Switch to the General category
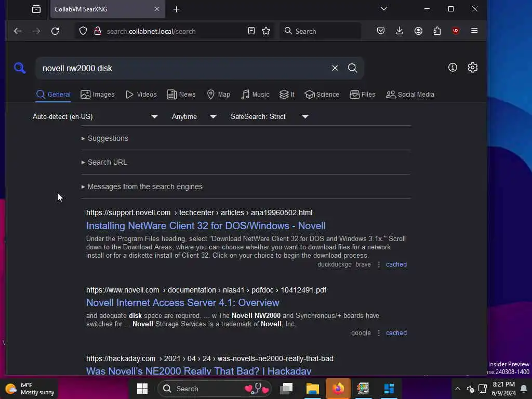 pyautogui.click(x=54, y=95)
